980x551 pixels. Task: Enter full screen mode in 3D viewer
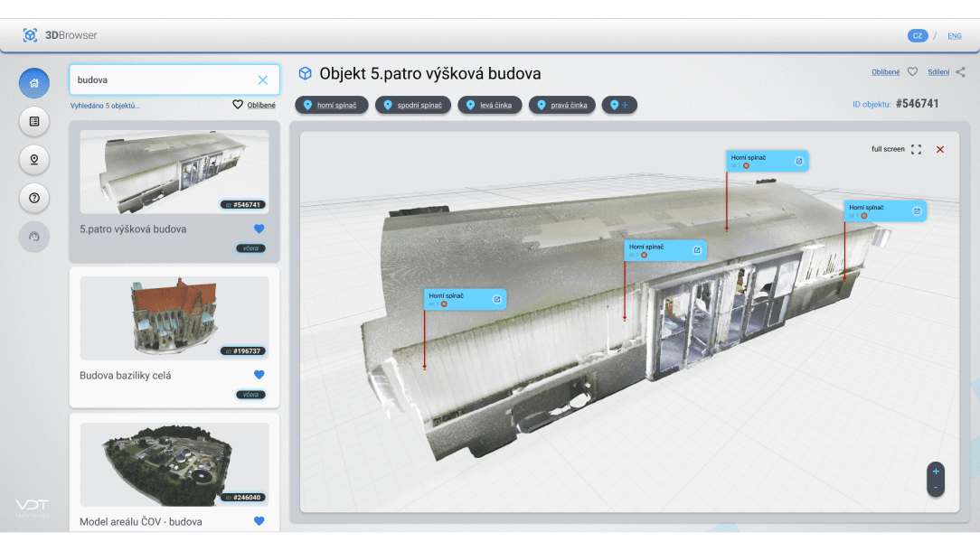point(916,149)
